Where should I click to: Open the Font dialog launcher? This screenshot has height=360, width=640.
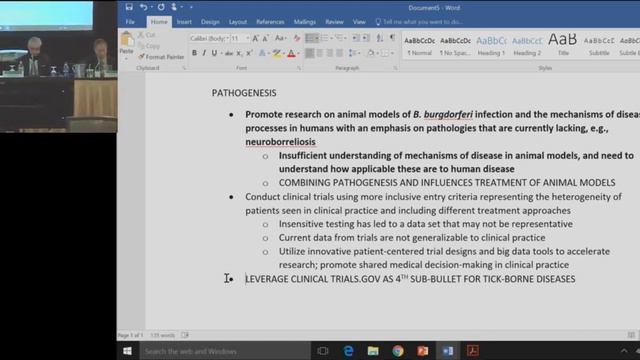coord(299,68)
